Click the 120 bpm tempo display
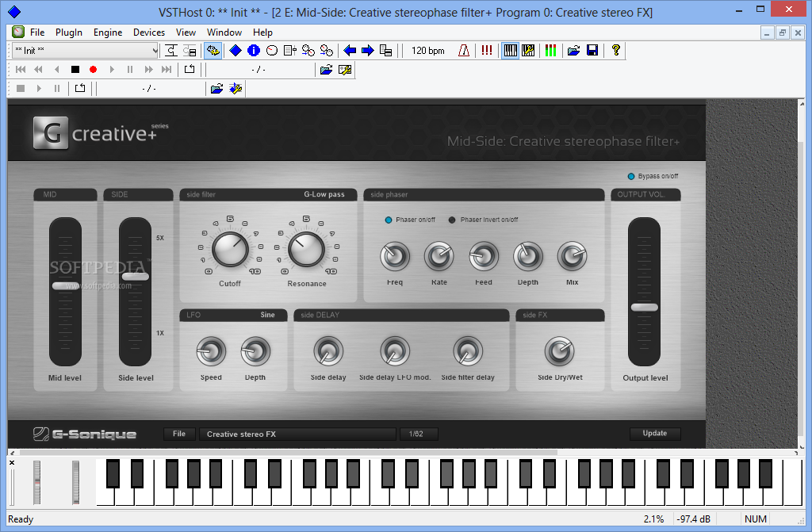 coord(427,50)
